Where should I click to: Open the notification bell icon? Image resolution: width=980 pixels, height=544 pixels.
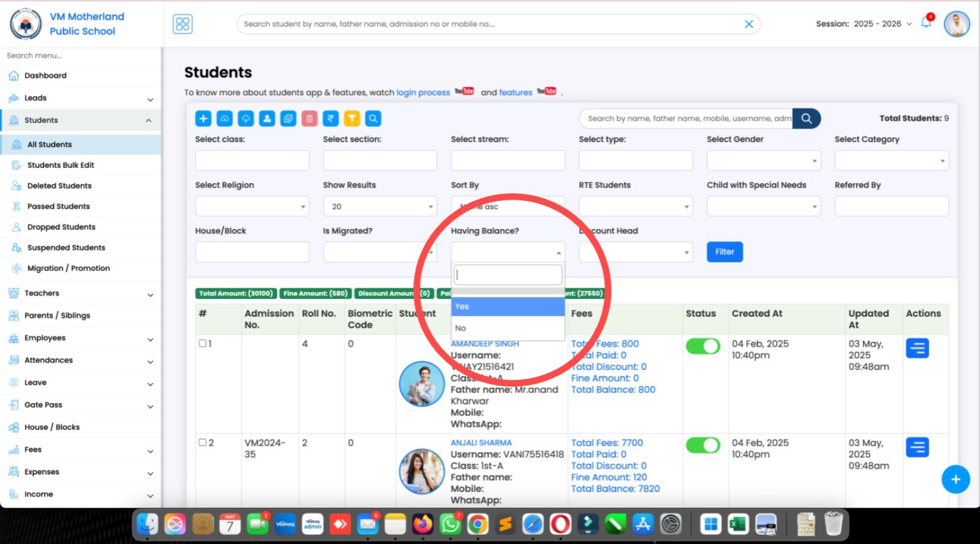click(x=926, y=23)
